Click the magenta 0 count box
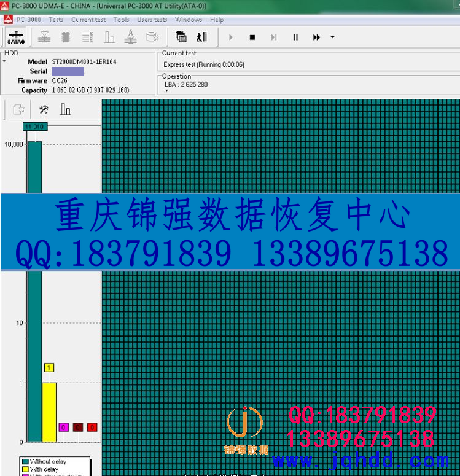This screenshot has height=476, width=460. 63,427
